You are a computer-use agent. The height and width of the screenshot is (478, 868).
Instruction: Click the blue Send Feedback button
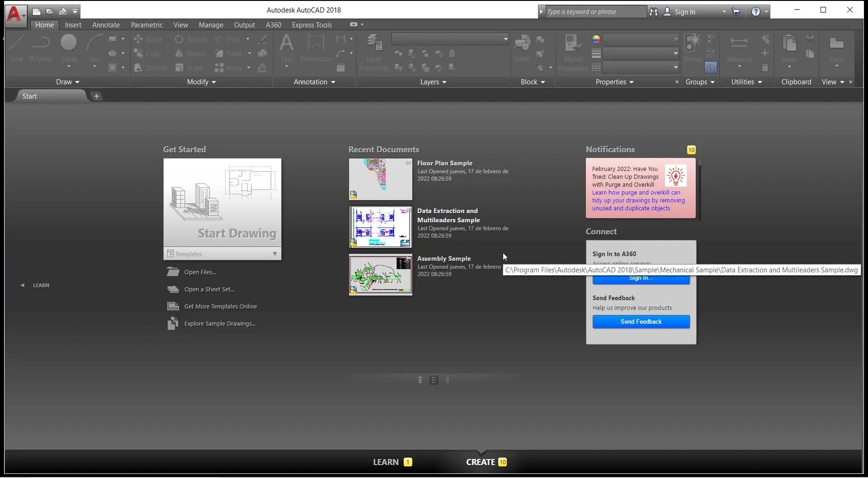click(641, 322)
